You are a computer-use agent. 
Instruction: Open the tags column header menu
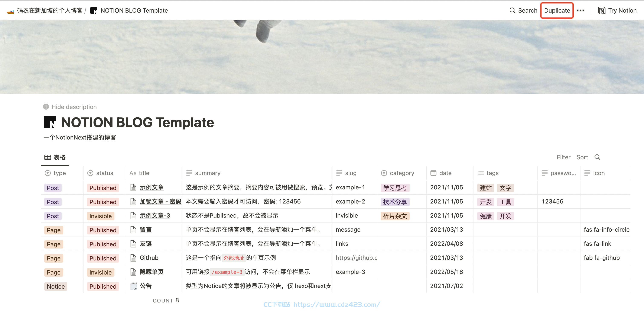coord(505,173)
